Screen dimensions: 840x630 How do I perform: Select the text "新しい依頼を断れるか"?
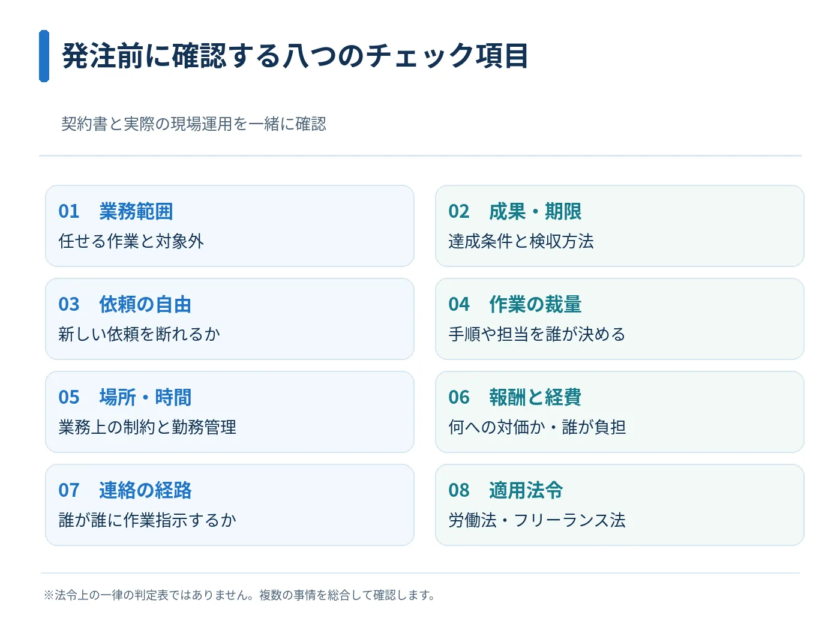[x=139, y=334]
